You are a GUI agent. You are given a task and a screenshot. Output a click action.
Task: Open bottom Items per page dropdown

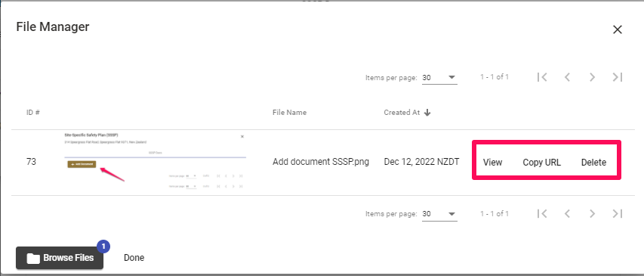point(439,214)
